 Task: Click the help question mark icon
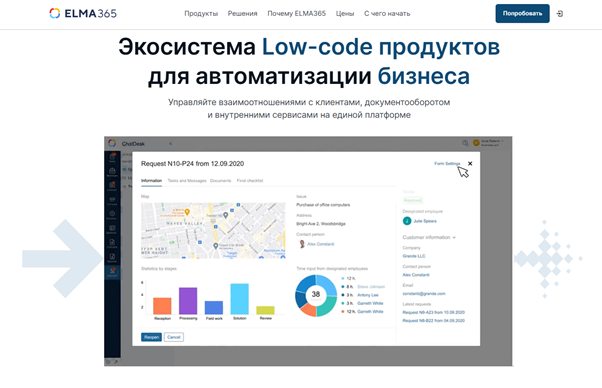coord(465,143)
